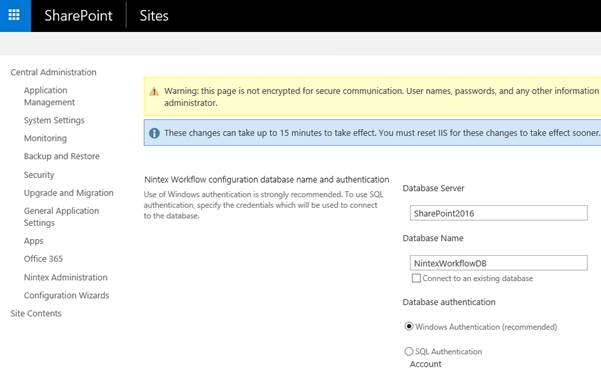This screenshot has width=601, height=377.
Task: Open System Settings in the sidebar
Action: coord(54,120)
